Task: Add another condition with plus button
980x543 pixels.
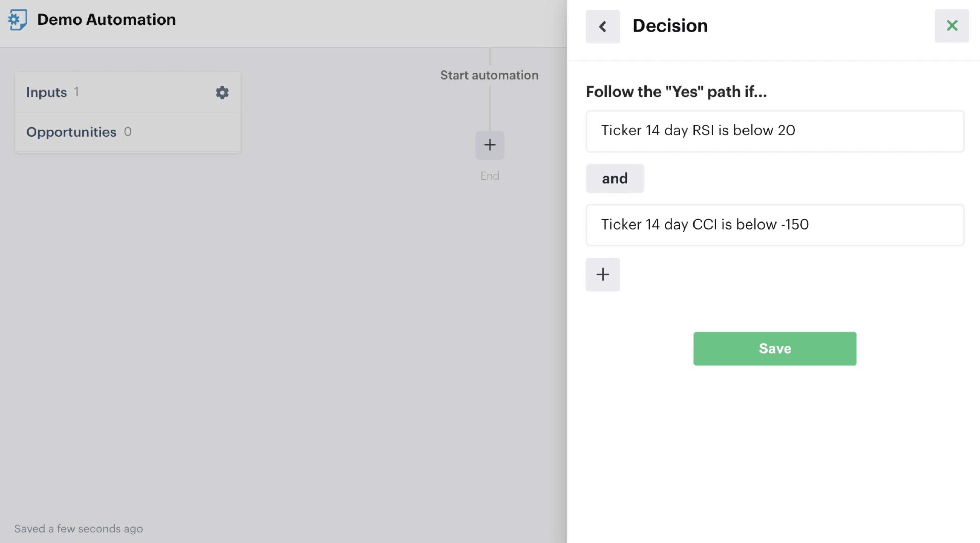Action: [x=603, y=275]
